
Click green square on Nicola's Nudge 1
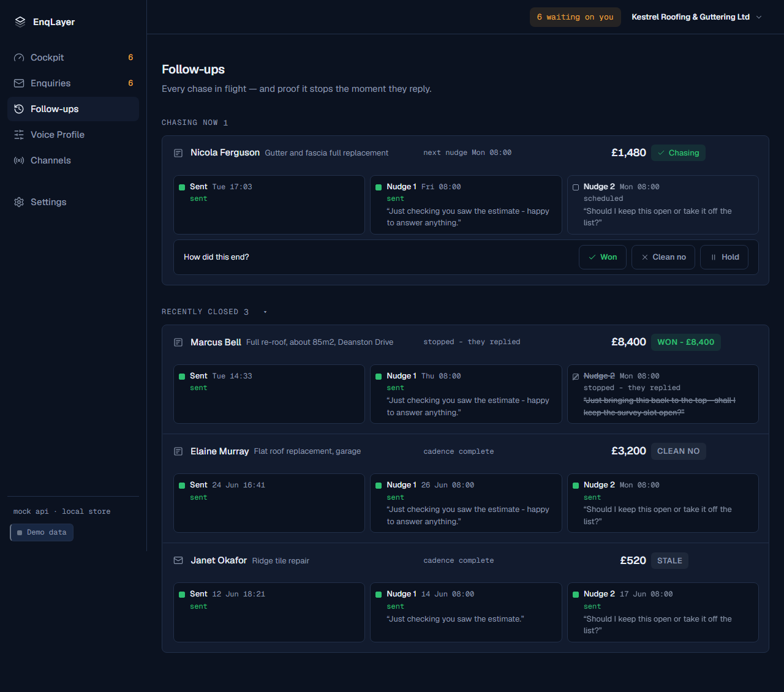pyautogui.click(x=379, y=187)
